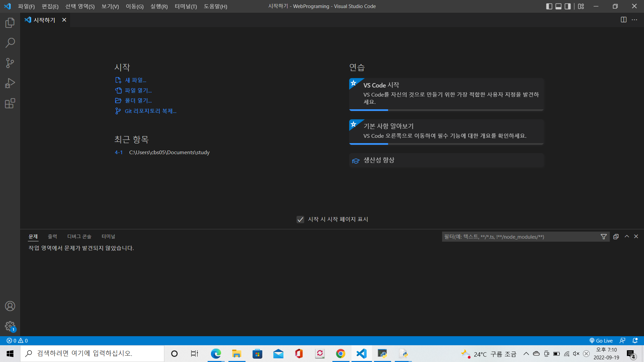Viewport: 644px width, 362px height.
Task: Open recent folder 4-1 link
Action: coord(118,152)
